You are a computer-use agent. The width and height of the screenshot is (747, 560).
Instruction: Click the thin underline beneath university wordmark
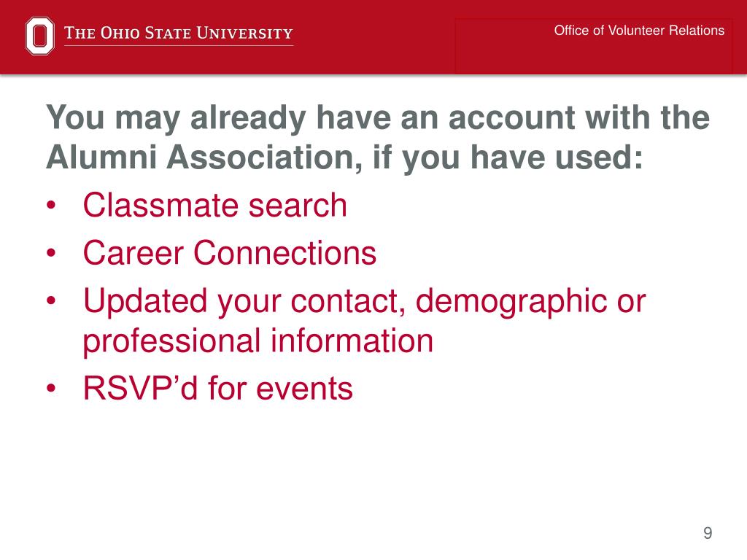pyautogui.click(x=178, y=46)
